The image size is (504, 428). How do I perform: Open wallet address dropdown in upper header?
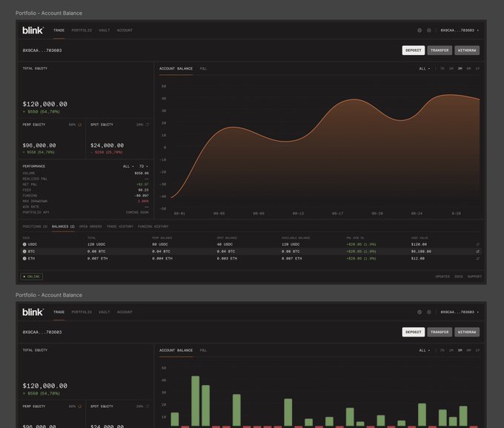pos(460,30)
